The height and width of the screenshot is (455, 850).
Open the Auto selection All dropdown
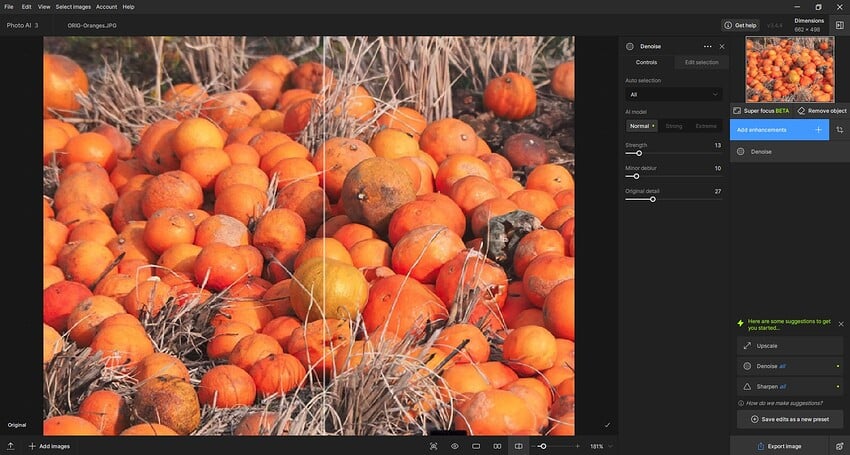point(673,94)
